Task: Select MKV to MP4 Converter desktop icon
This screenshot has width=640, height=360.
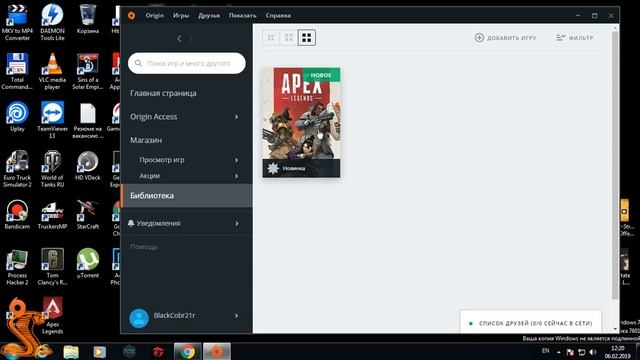Action: pos(17,22)
